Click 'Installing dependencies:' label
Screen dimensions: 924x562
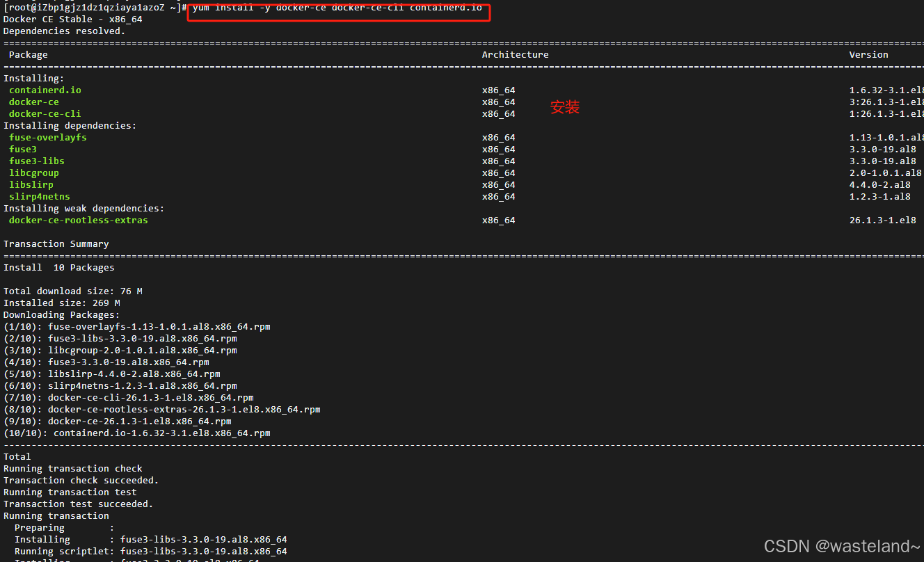click(x=70, y=126)
